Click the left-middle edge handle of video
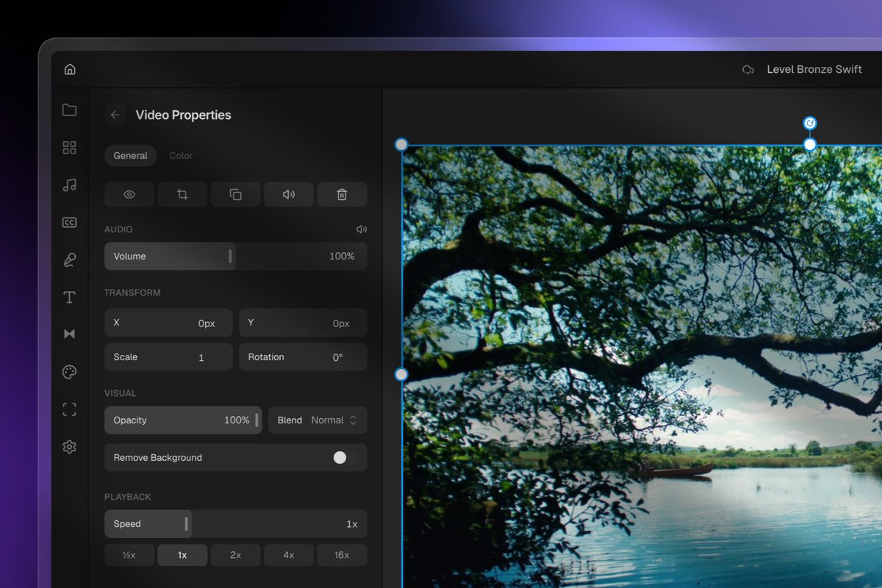The image size is (882, 588). 401,375
